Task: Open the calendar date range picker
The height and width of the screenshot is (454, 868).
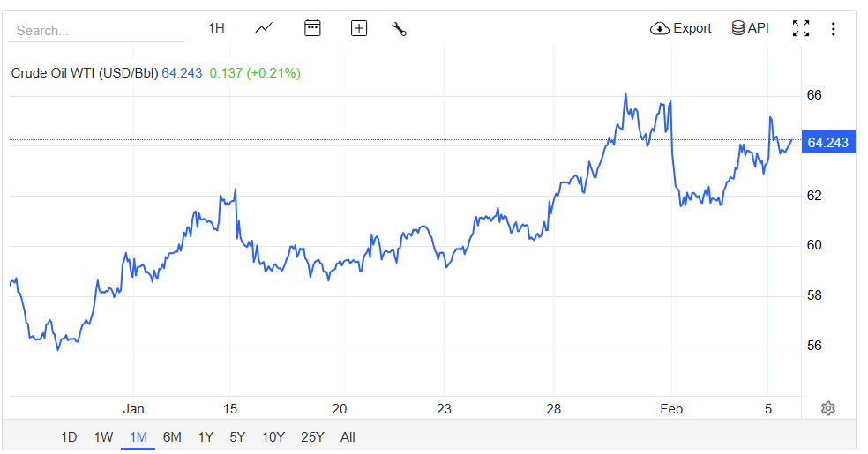Action: point(312,28)
